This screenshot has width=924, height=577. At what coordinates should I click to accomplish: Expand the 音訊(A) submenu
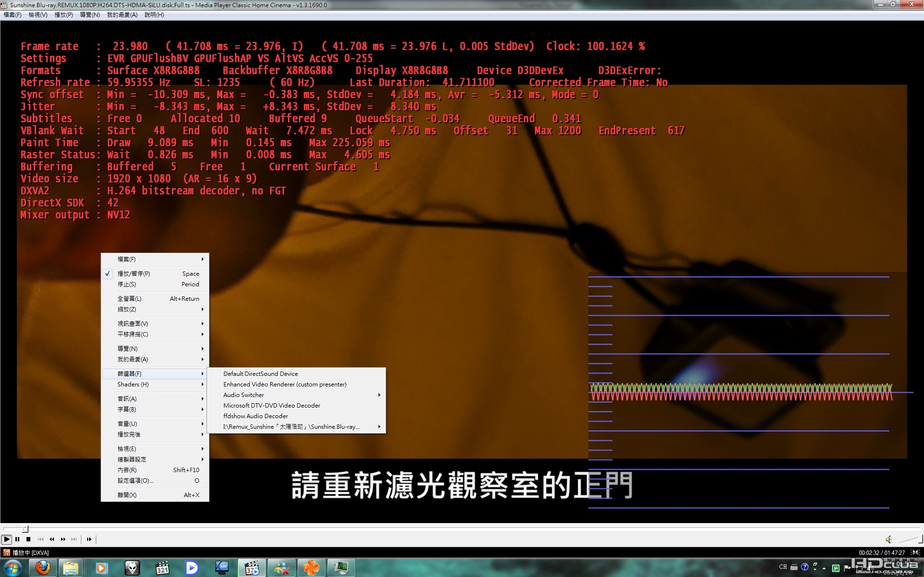click(x=155, y=398)
